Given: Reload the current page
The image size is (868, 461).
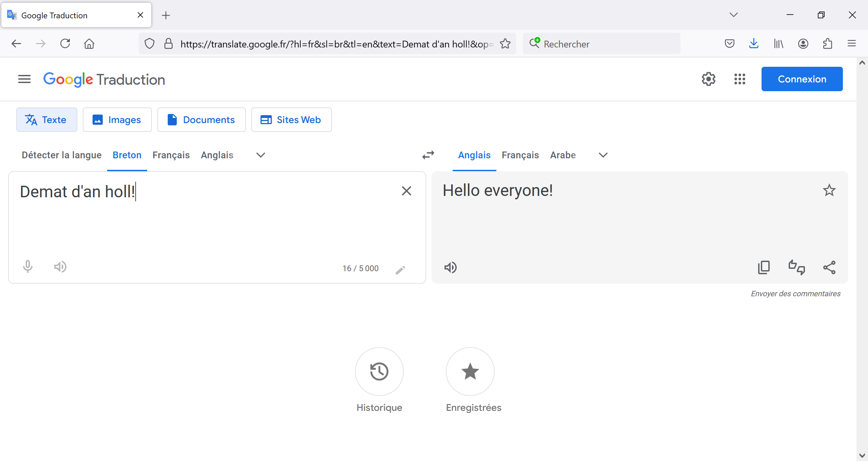Looking at the screenshot, I should (x=65, y=44).
